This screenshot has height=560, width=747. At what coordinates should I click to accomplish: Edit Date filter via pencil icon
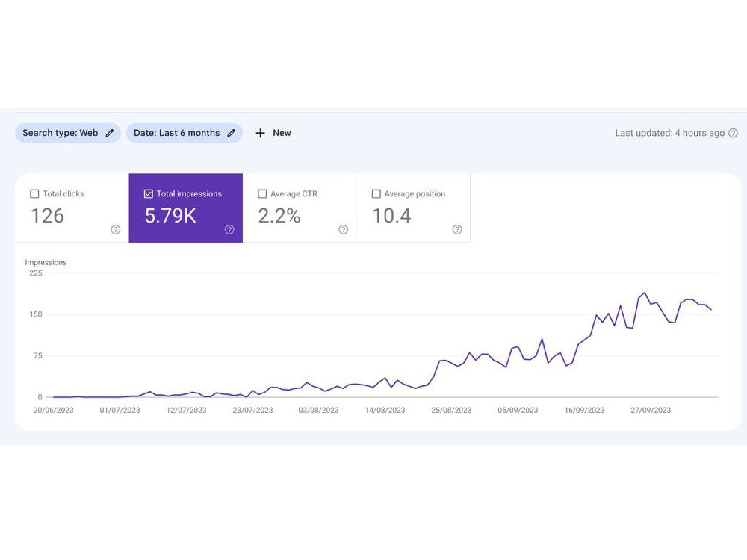point(231,134)
